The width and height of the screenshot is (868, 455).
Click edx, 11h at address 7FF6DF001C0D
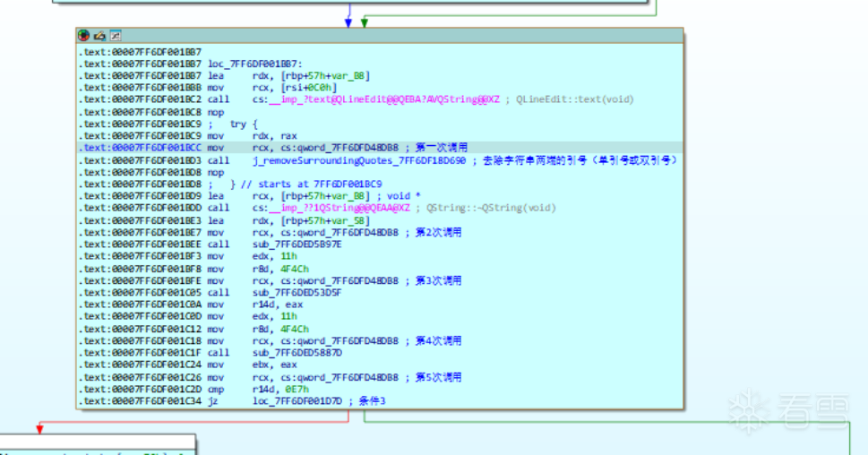(x=275, y=316)
